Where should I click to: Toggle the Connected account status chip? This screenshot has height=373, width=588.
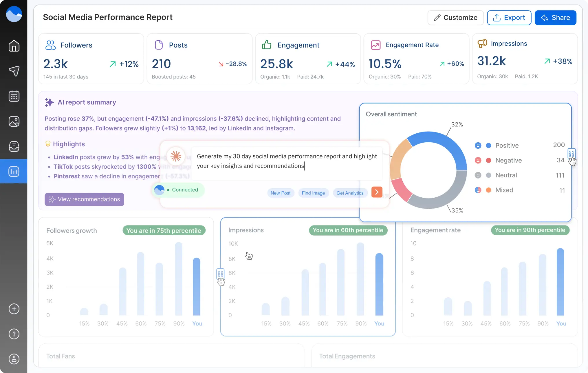pyautogui.click(x=178, y=190)
